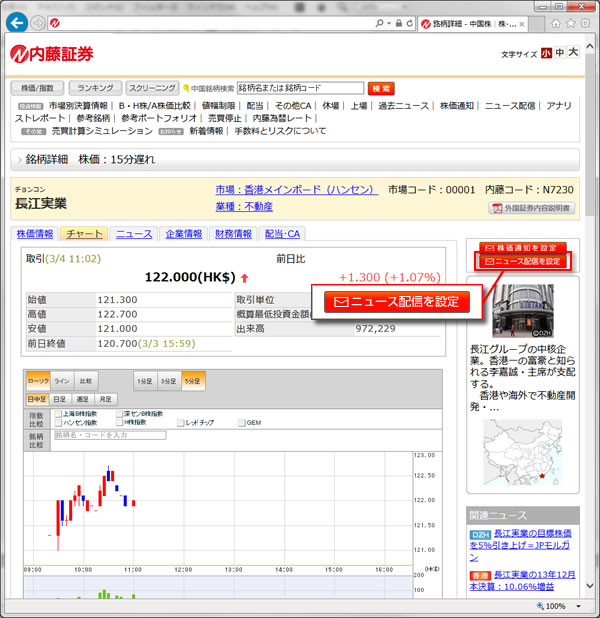Open address bar search dropdown arrow
The height and width of the screenshot is (618, 600).
point(389,24)
